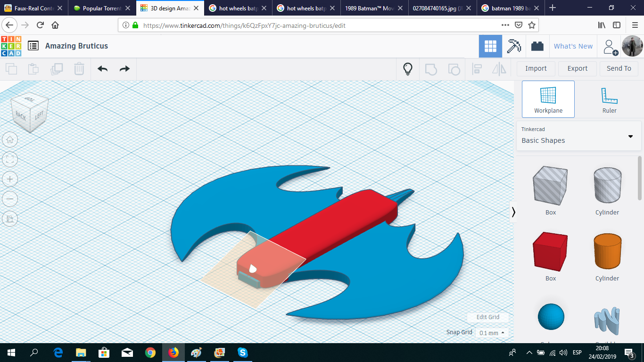This screenshot has width=644, height=362.
Task: Click the Fit all in view button
Action: click(x=10, y=159)
